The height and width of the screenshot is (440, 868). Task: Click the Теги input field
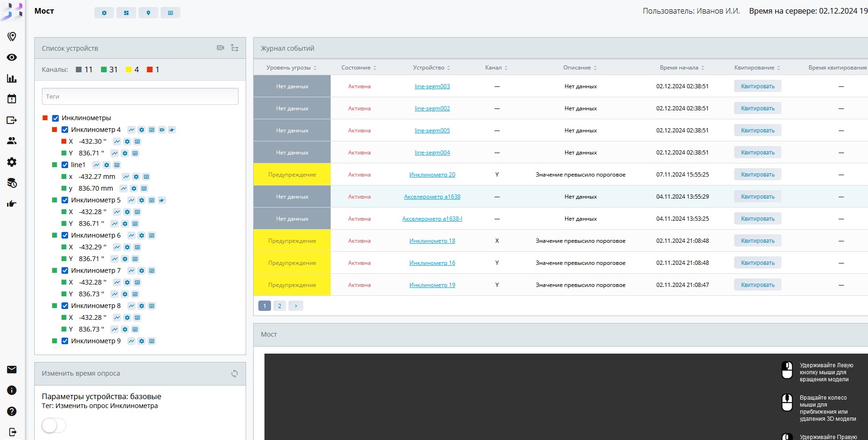(x=140, y=96)
